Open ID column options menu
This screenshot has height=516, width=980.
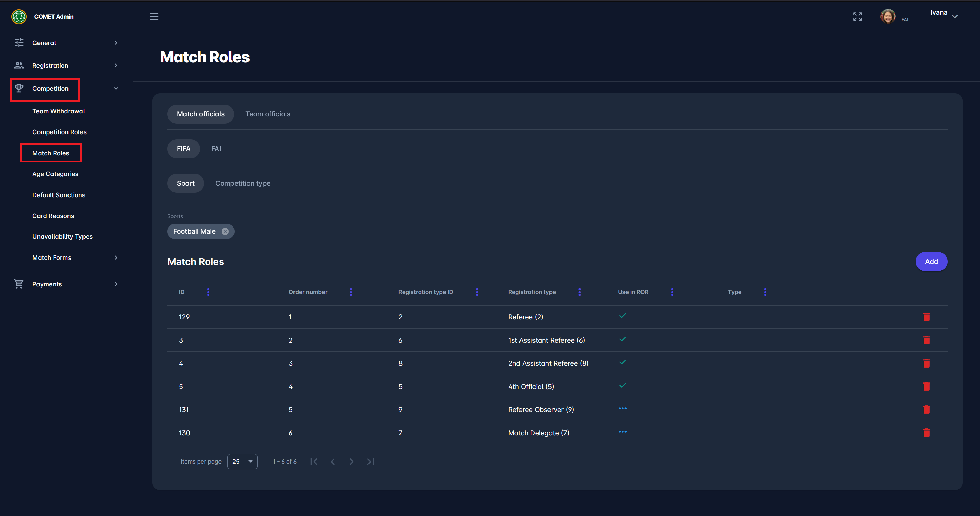coord(208,292)
